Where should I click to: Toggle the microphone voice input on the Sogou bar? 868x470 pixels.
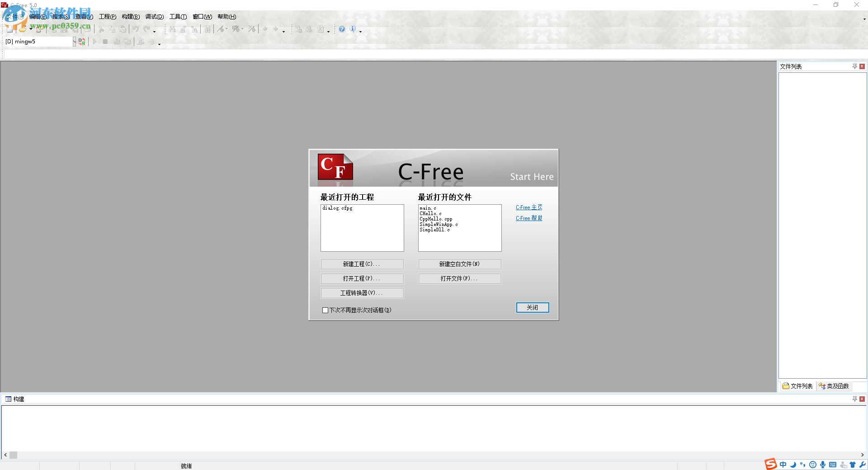[823, 465]
